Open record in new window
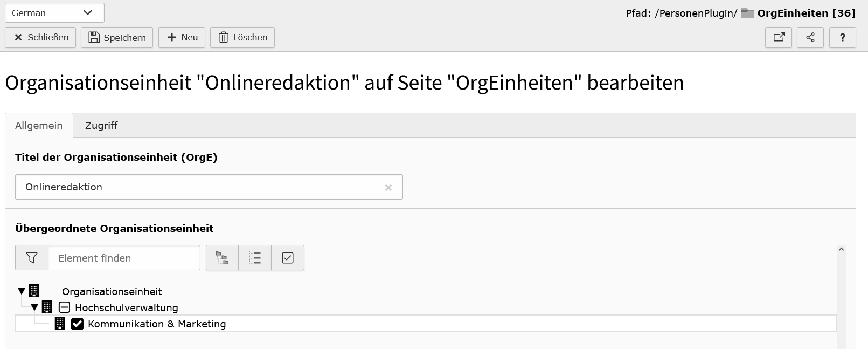Viewport: 868px width, 349px height. coord(779,37)
